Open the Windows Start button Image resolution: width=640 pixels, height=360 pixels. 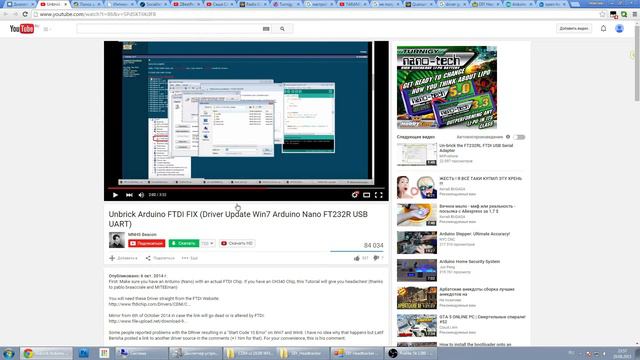point(8,353)
